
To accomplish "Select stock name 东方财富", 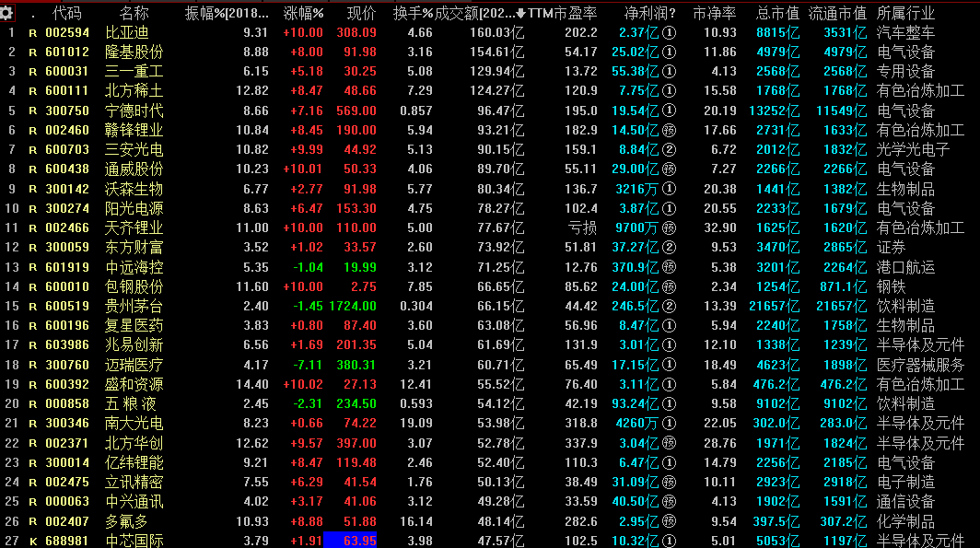I will point(134,248).
